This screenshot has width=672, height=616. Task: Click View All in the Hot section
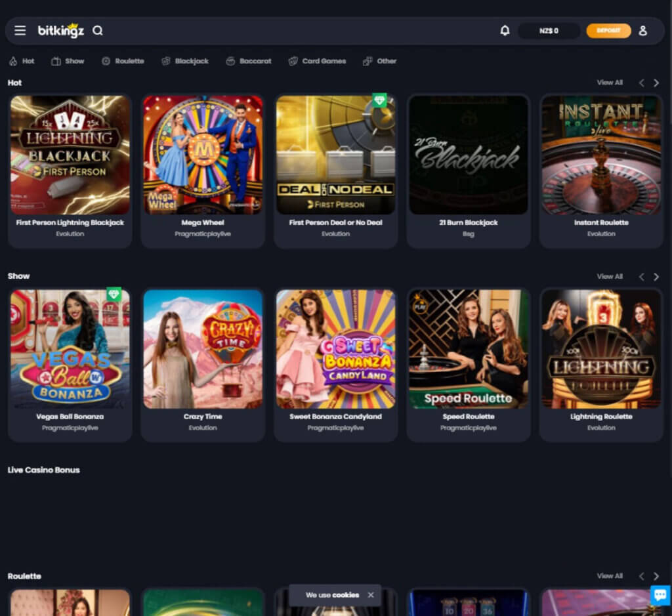coord(610,83)
